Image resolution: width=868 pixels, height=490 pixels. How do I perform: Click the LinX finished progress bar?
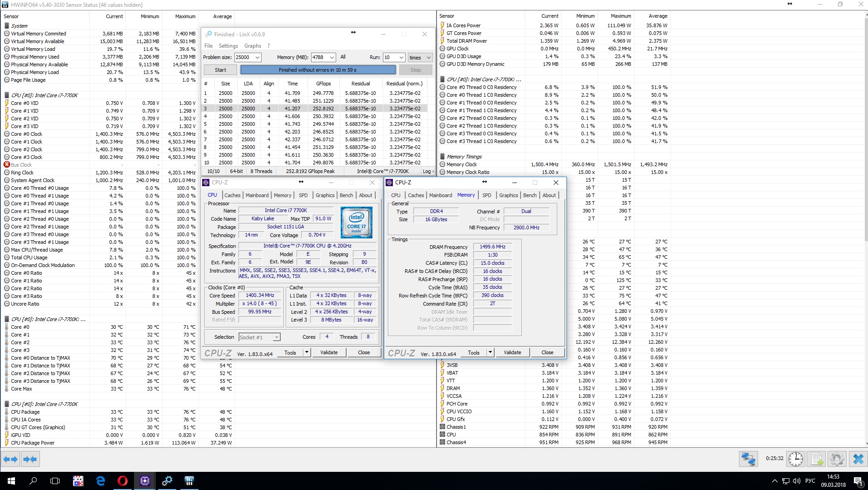pyautogui.click(x=317, y=70)
